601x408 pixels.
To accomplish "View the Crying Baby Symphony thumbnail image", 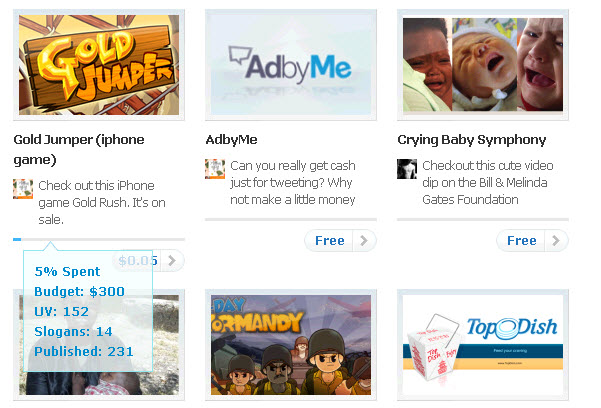I will point(483,65).
